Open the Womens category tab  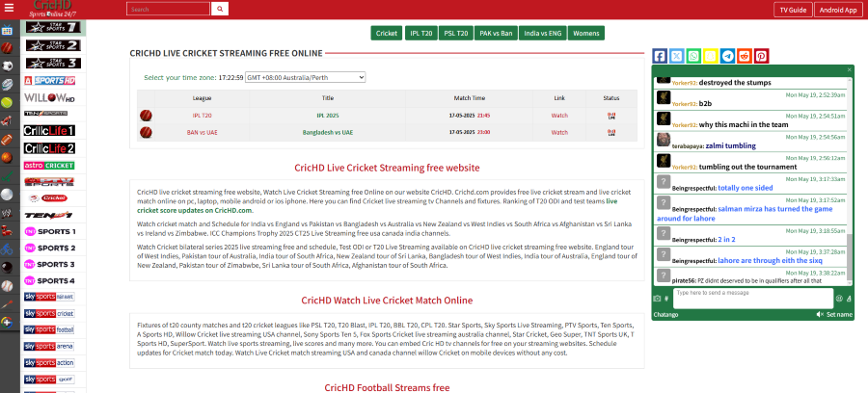tap(586, 33)
